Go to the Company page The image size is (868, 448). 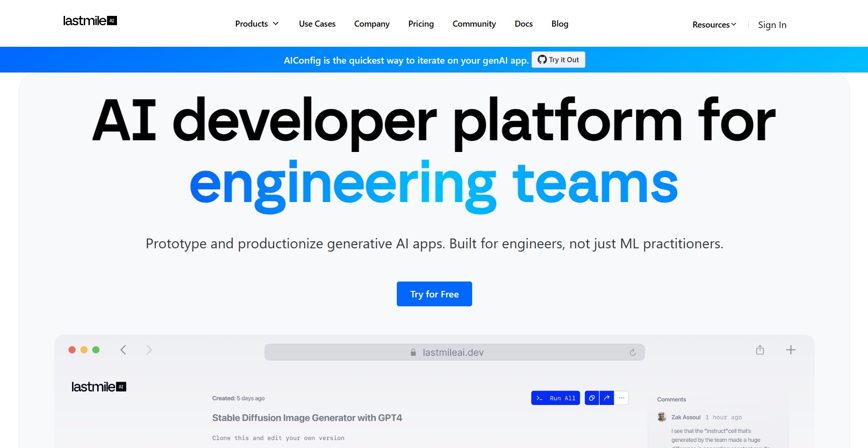(372, 24)
